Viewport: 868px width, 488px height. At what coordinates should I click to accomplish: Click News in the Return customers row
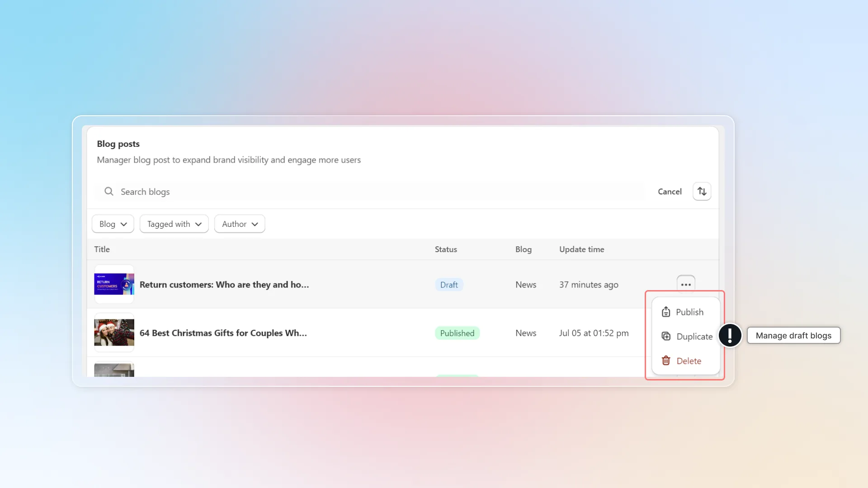526,285
